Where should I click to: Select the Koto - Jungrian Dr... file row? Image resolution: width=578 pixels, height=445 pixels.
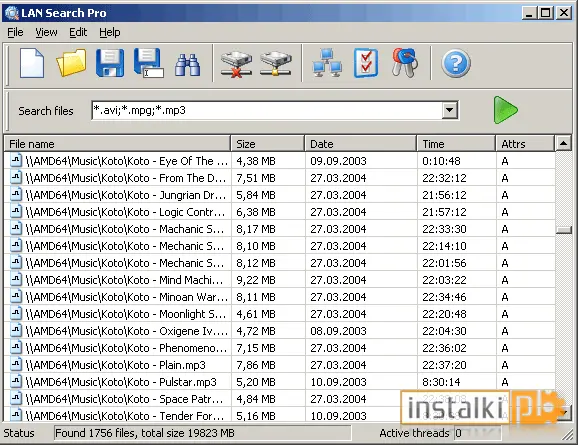point(279,195)
